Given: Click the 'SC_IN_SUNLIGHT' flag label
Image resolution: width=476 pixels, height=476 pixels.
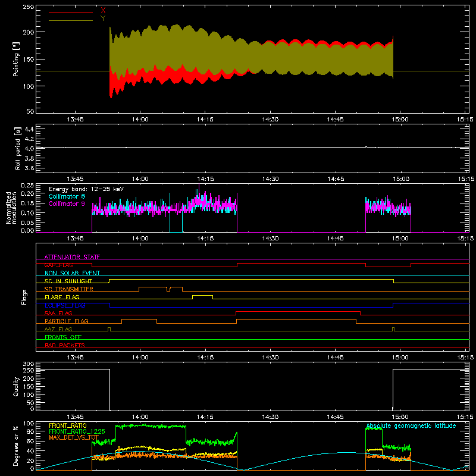Looking at the screenshot, I should pyautogui.click(x=68, y=281).
